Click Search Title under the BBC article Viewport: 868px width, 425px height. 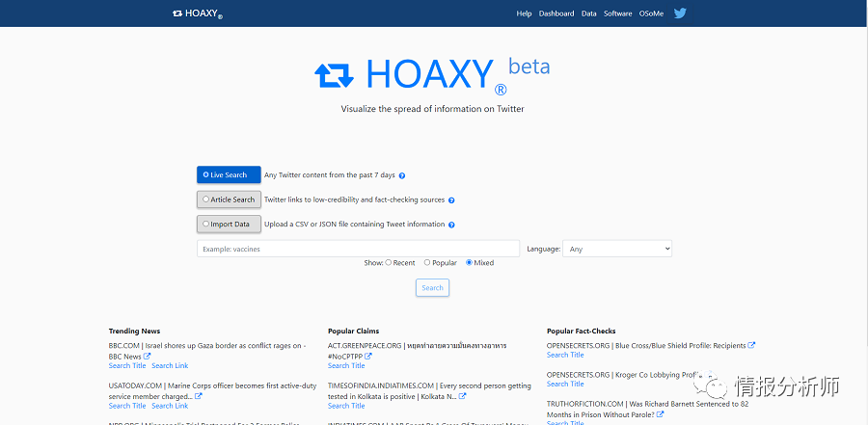tap(127, 366)
